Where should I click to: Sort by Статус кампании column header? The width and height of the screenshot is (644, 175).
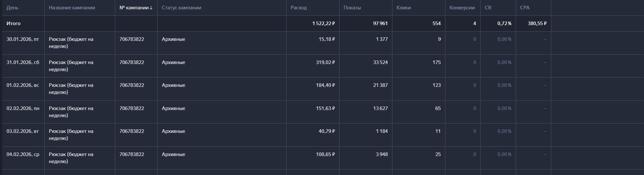(182, 8)
